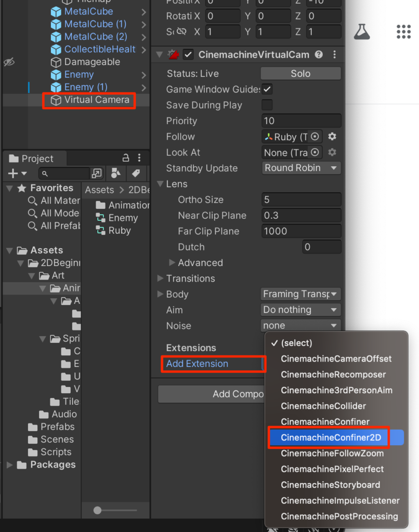419x532 pixels.
Task: Uncheck the Game Window Guides checkbox
Action: [267, 89]
